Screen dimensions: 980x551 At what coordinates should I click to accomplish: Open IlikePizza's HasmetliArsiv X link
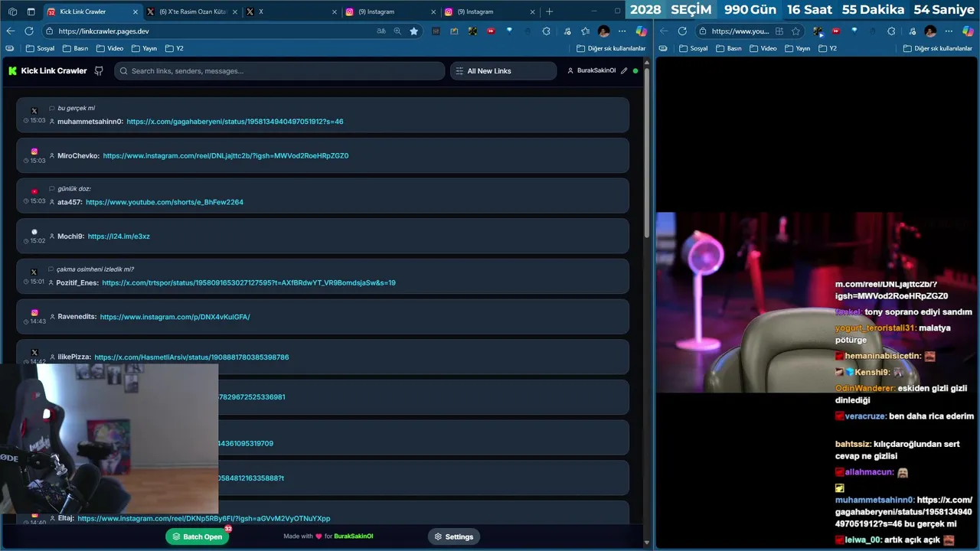click(x=191, y=357)
